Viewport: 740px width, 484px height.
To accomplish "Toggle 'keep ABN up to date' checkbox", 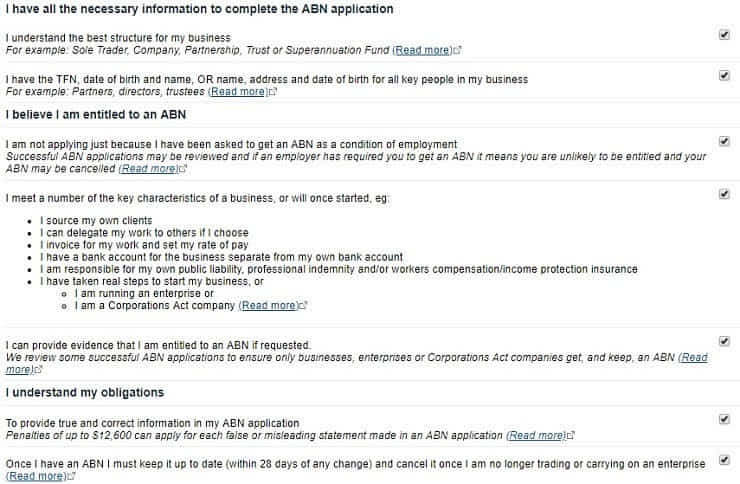I will (x=724, y=461).
